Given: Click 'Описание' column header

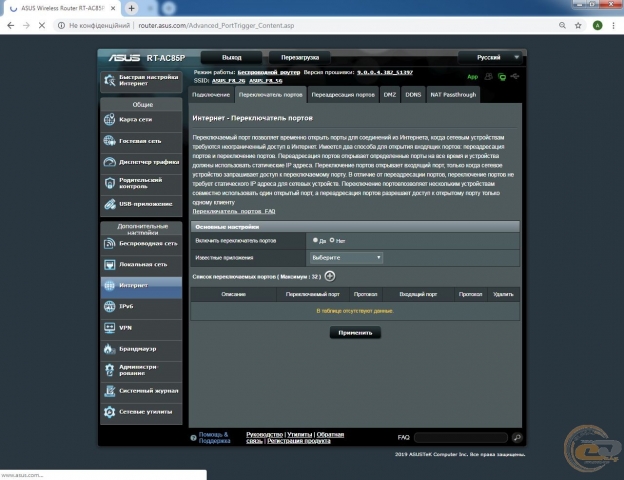Looking at the screenshot, I should point(234,295).
